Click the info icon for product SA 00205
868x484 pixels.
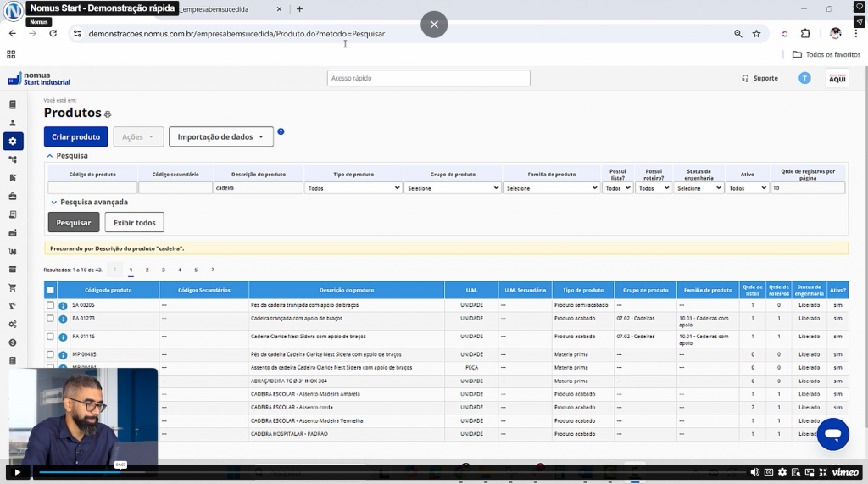click(63, 305)
